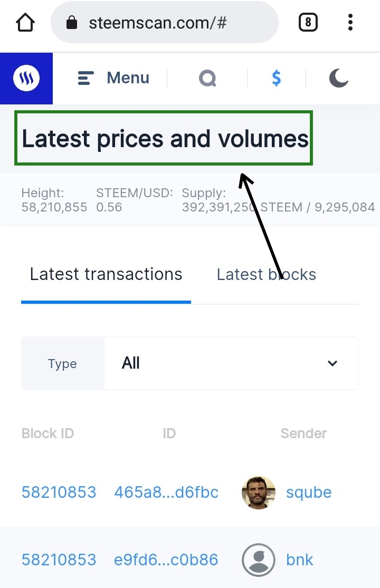Open the search magnifier icon
Viewport: 380px width, 588px height.
coord(207,79)
